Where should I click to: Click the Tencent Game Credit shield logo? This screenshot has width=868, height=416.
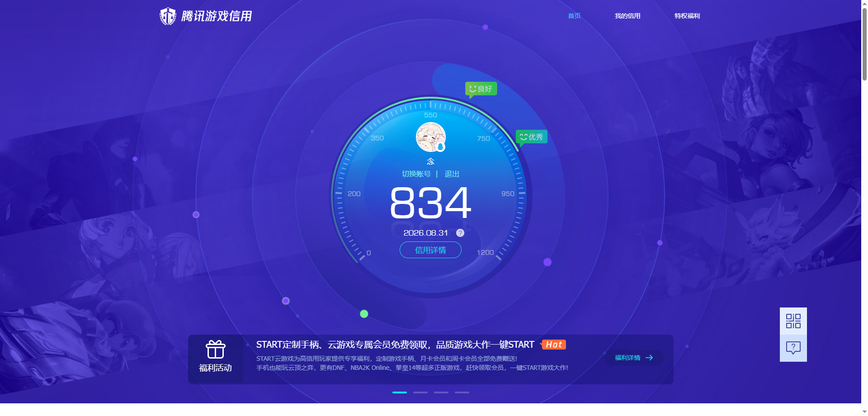pos(168,16)
